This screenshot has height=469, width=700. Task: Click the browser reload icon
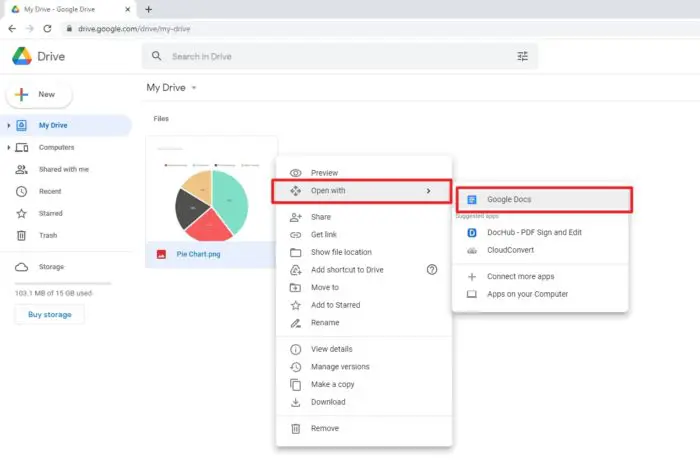47,29
